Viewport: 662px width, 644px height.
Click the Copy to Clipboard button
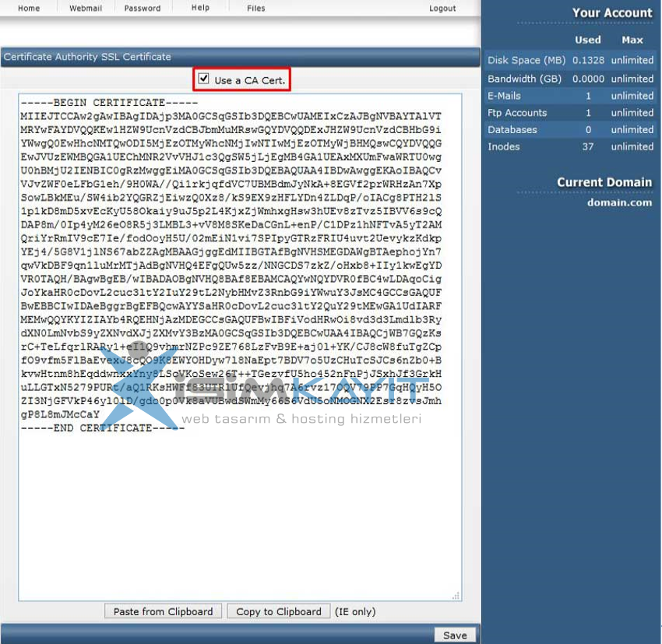279,611
